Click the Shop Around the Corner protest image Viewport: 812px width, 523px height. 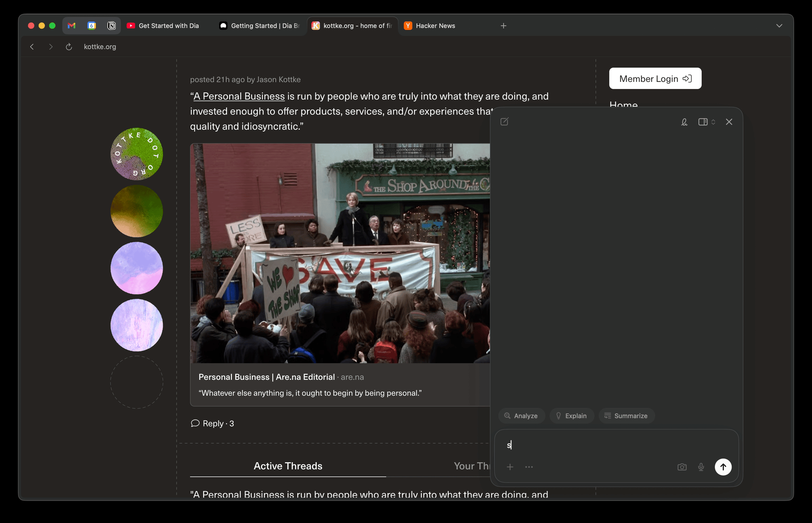(x=340, y=253)
